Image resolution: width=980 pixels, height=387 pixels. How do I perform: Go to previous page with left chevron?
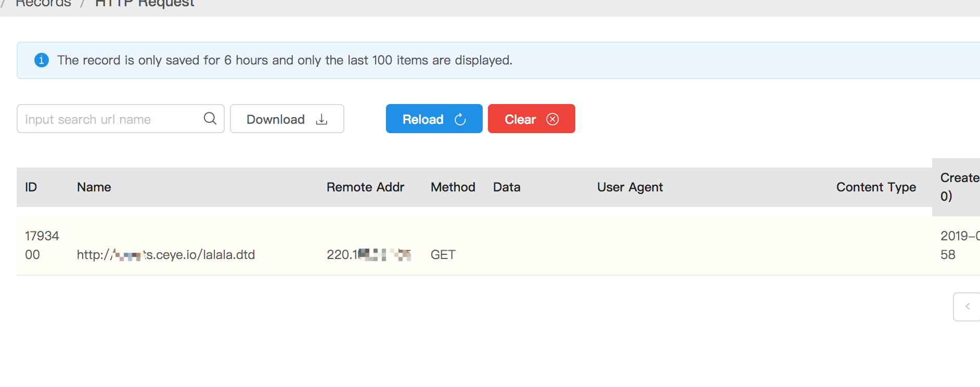967,307
